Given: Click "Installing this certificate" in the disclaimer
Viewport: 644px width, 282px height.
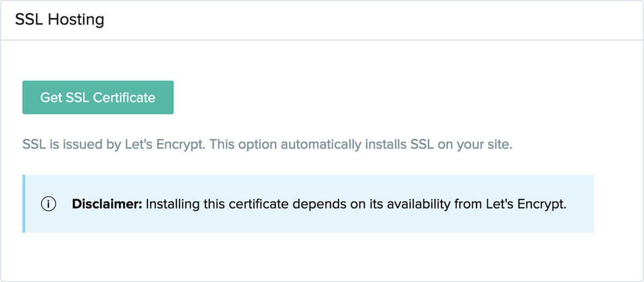Looking at the screenshot, I should 202,204.
